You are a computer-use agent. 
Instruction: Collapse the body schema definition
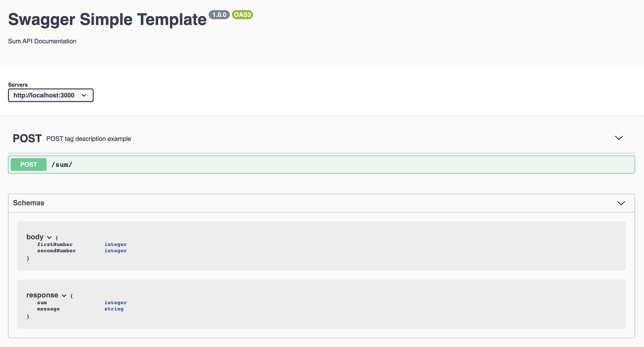pos(49,237)
